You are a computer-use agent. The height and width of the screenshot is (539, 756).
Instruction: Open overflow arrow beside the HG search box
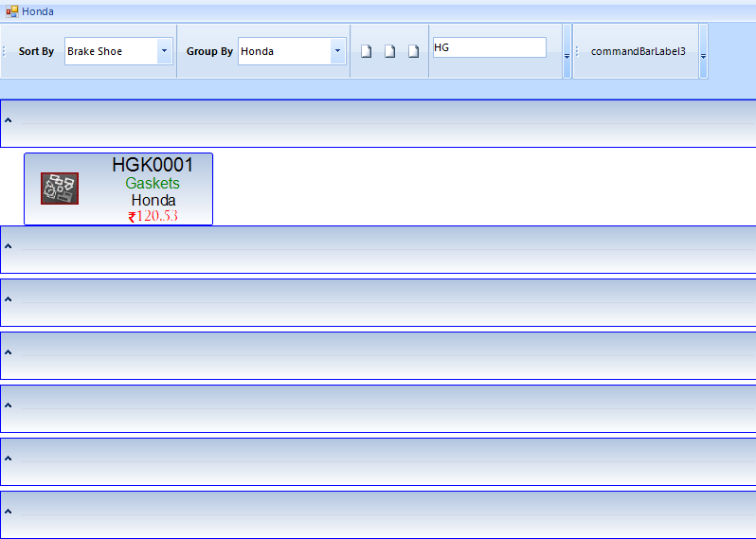(x=567, y=51)
